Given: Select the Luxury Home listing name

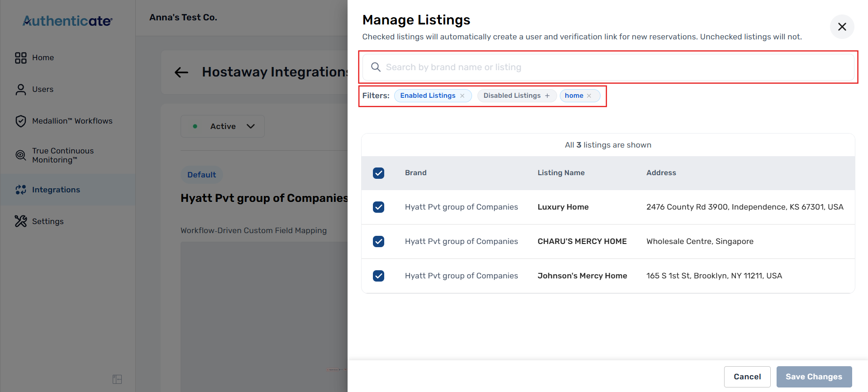Looking at the screenshot, I should (x=563, y=207).
